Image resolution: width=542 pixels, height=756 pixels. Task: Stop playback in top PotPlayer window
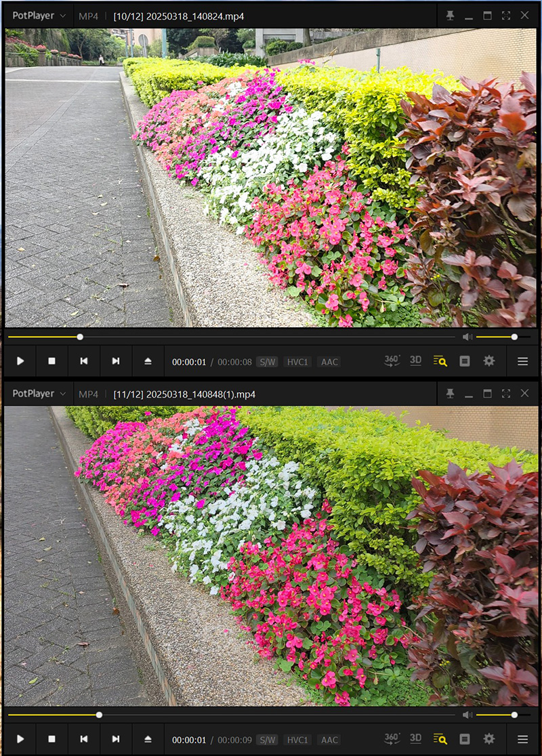(52, 361)
